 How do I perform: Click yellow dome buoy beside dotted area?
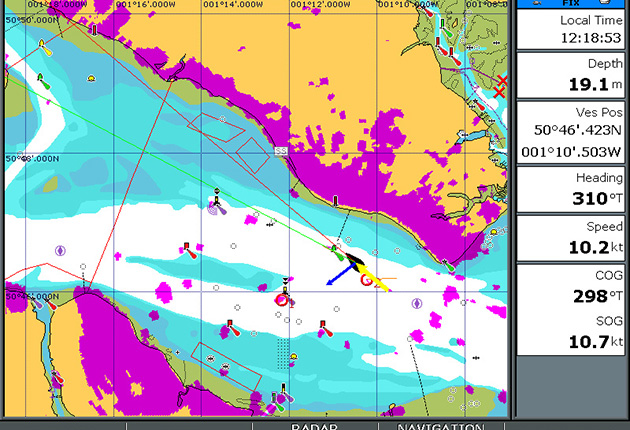click(x=294, y=357)
